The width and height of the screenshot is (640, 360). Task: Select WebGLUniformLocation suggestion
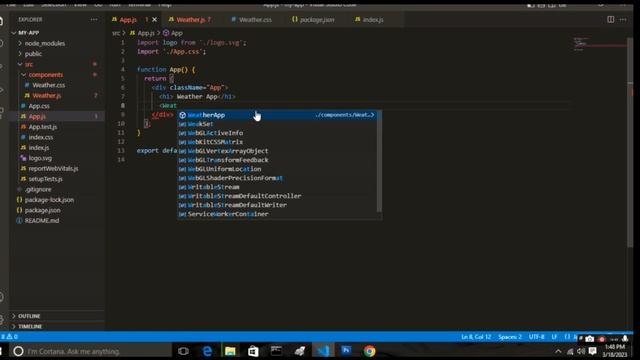tap(277, 169)
